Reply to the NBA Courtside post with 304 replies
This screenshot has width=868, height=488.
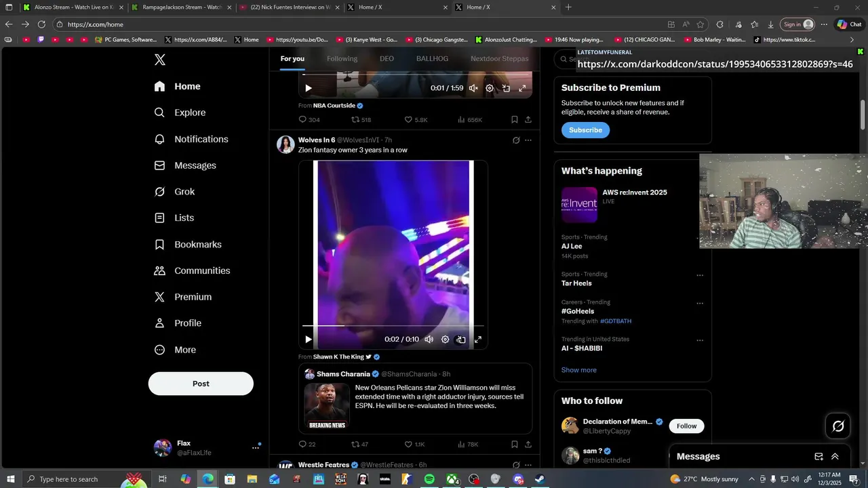coord(309,120)
